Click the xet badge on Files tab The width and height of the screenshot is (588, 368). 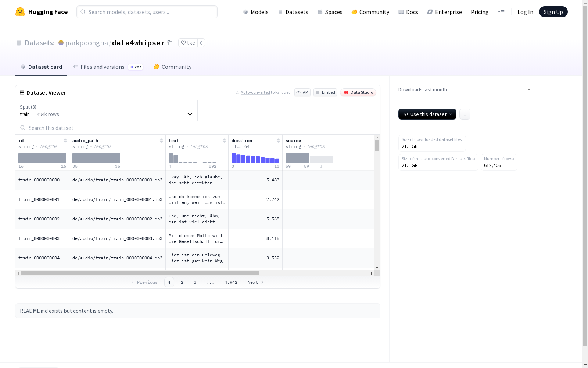click(135, 67)
